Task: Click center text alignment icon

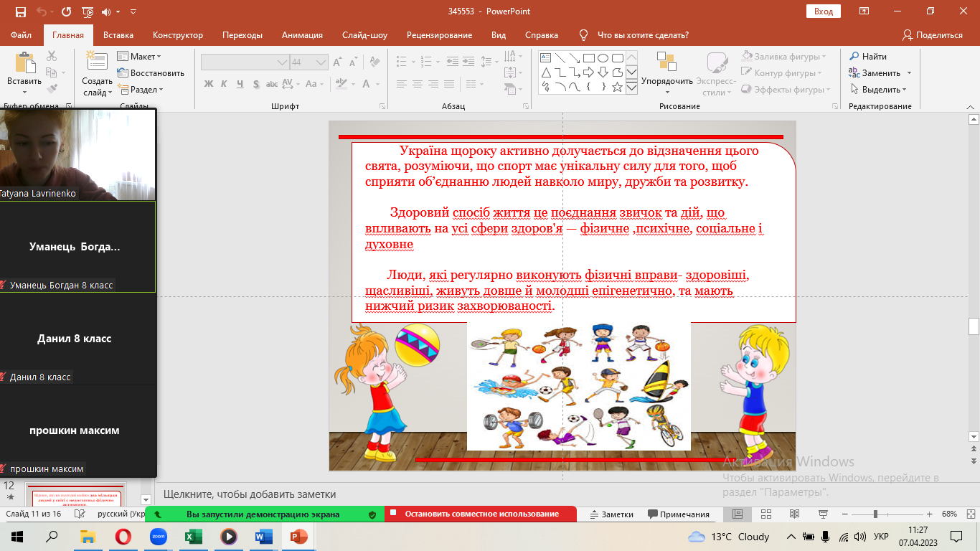Action: coord(418,84)
